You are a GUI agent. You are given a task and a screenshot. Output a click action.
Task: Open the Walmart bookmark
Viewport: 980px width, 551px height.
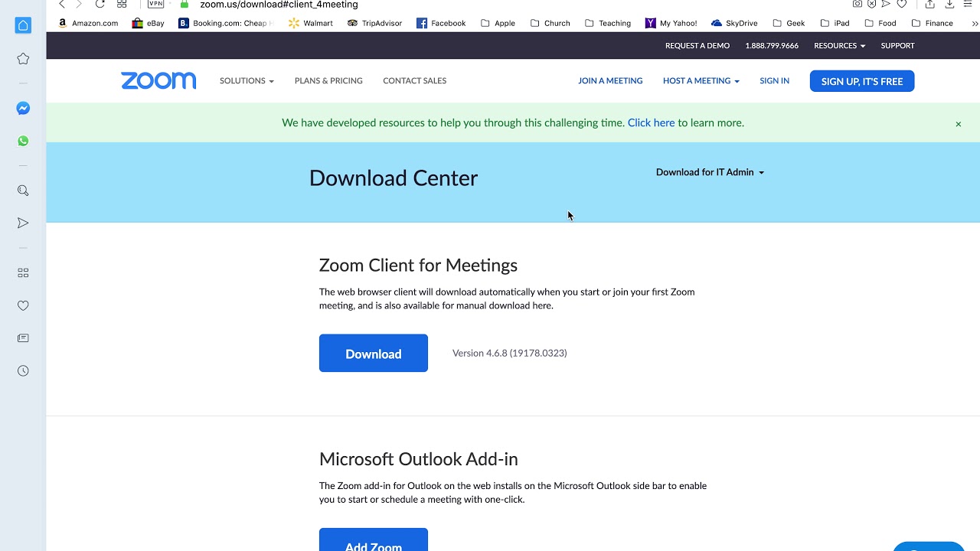point(311,23)
